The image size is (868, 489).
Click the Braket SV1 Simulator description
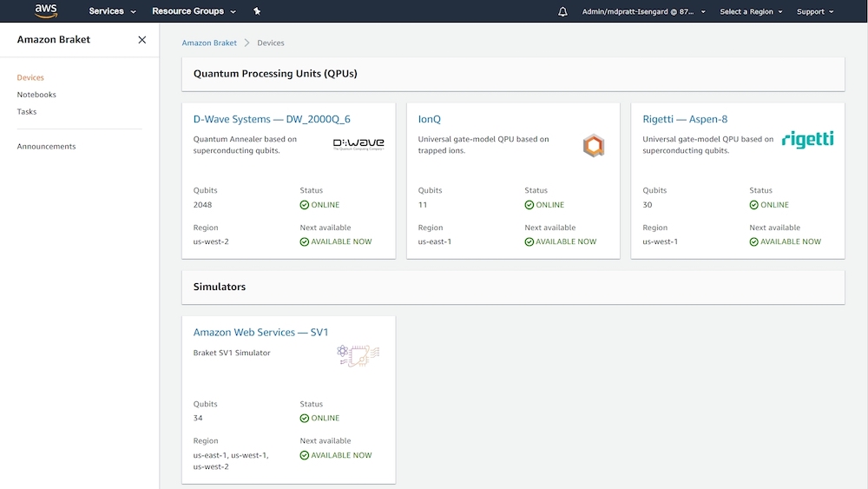coord(232,353)
